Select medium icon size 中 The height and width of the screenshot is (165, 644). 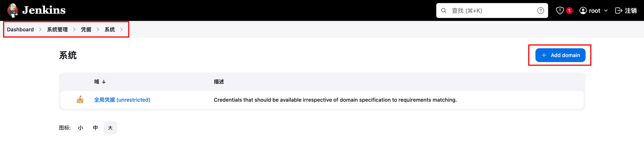tap(95, 128)
